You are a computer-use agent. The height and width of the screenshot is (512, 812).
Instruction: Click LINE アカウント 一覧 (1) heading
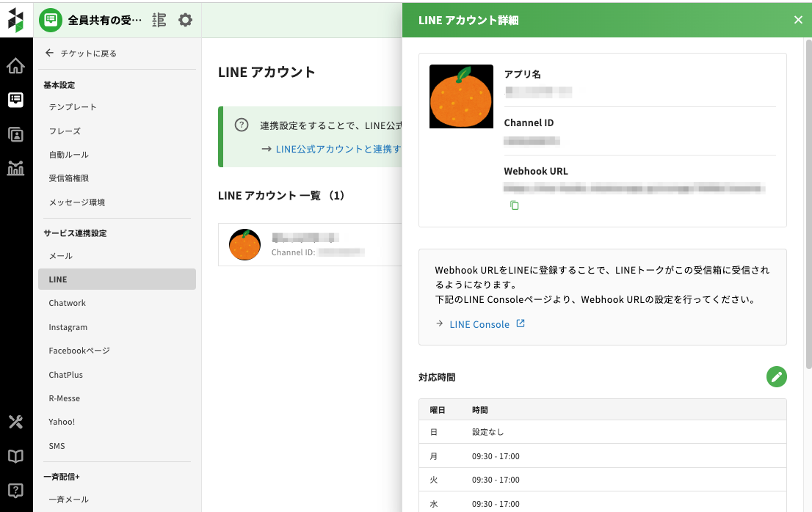click(281, 196)
